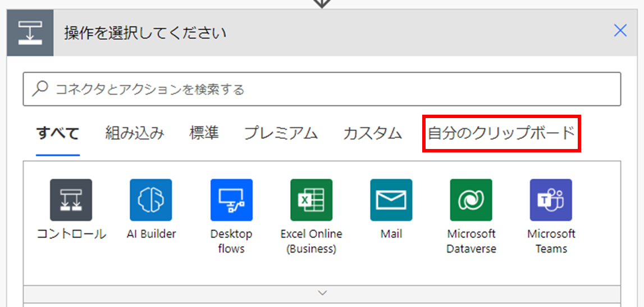Click the magnifier search icon

(x=40, y=89)
